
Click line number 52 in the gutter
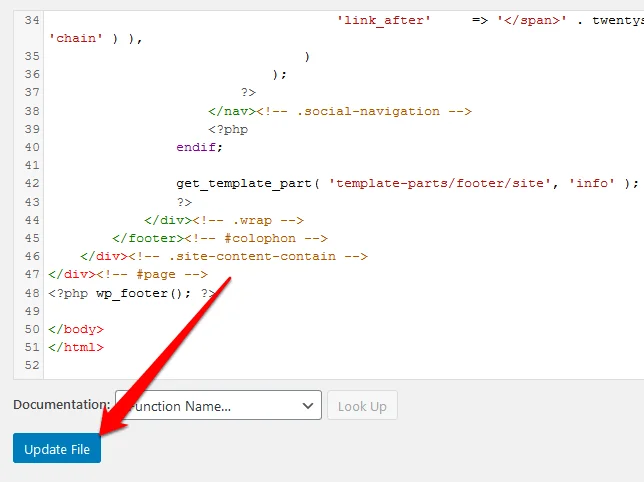point(32,365)
